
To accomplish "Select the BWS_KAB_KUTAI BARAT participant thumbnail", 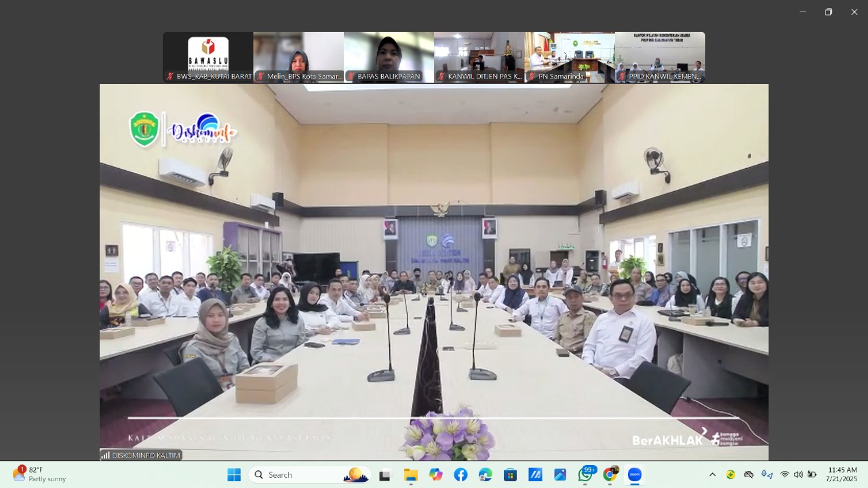I will (x=208, y=57).
